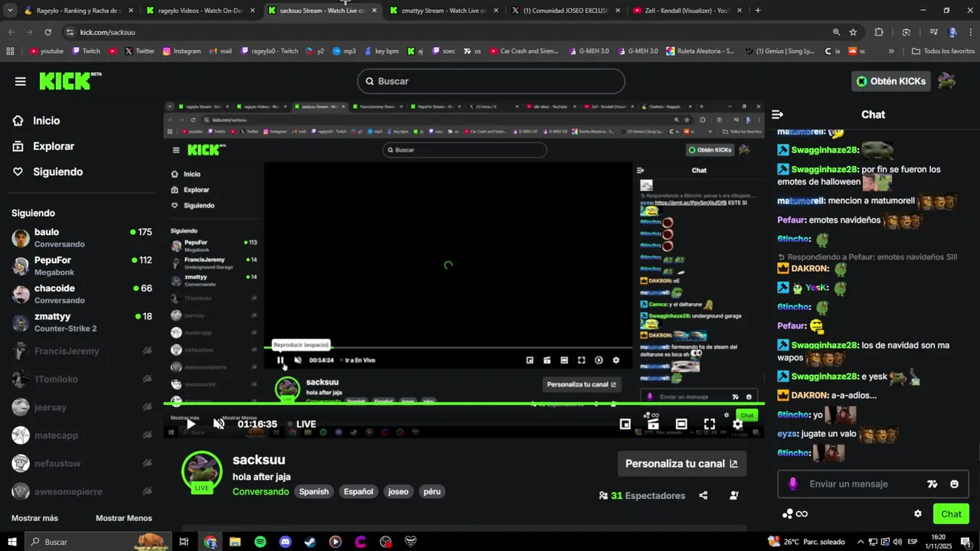Image resolution: width=980 pixels, height=551 pixels.
Task: Open the browser extensions puzzle icon
Action: point(879,32)
